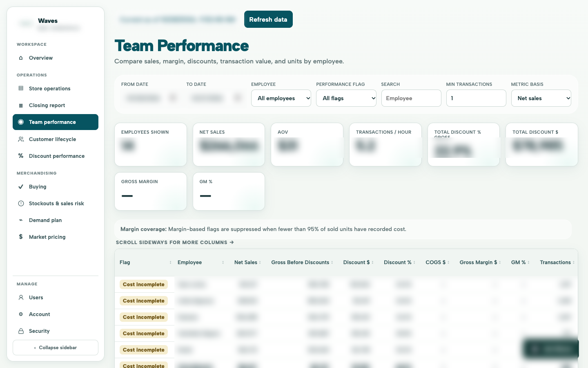
Task: Click the Demand plan icon
Action: [x=21, y=220]
